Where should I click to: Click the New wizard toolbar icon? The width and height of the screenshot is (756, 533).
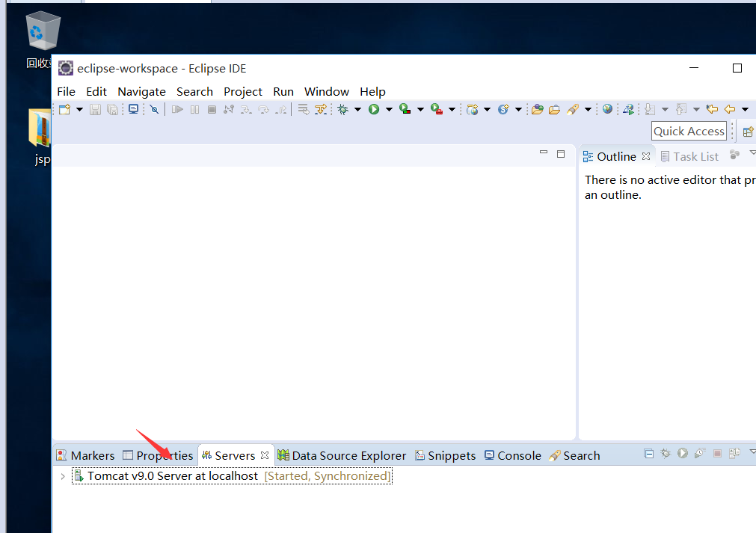[x=64, y=109]
